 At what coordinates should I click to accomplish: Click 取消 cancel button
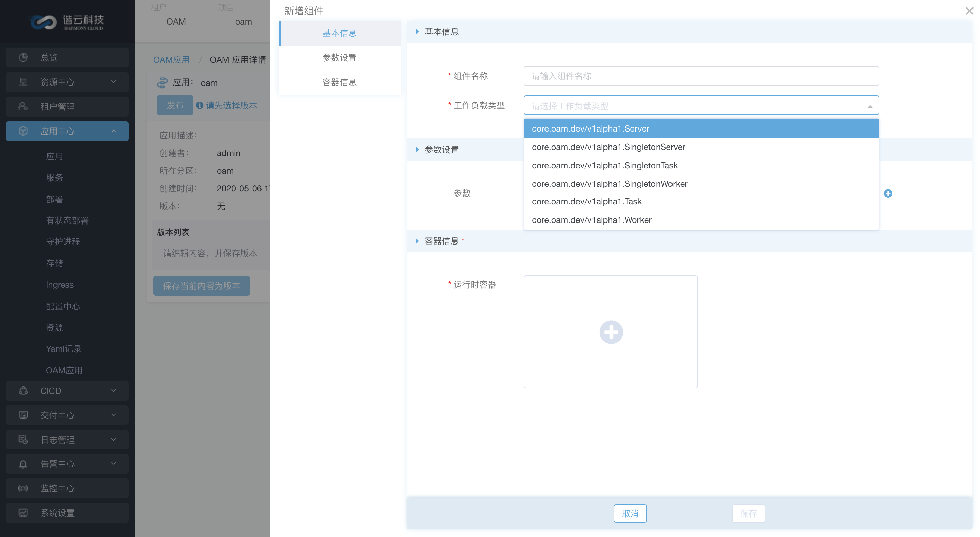(630, 513)
